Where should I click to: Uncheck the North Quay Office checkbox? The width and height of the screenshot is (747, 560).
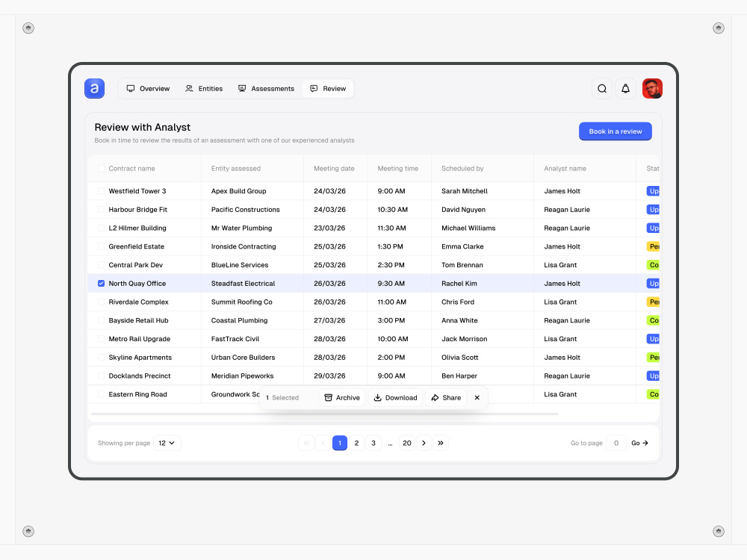[x=101, y=283]
